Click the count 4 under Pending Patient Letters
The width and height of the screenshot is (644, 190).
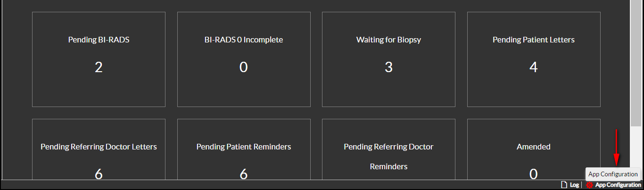(x=534, y=67)
